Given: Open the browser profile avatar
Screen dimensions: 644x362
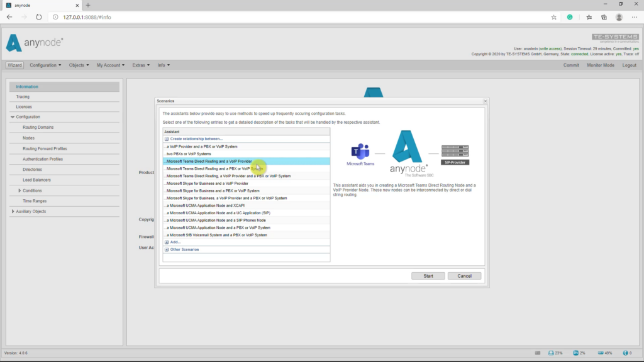Looking at the screenshot, I should tap(619, 17).
